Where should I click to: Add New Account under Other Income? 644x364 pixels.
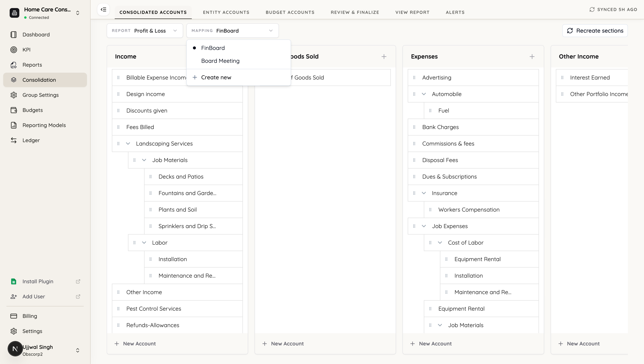pos(579,344)
